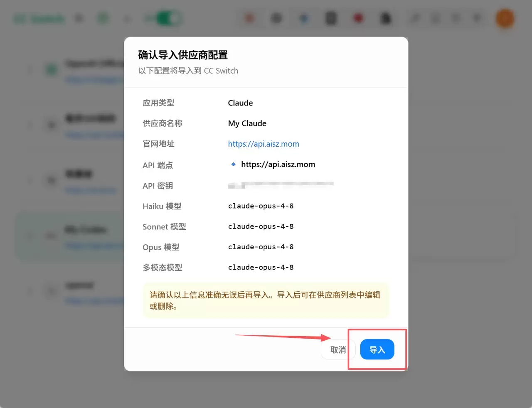The height and width of the screenshot is (408, 532).
Task: Click the Opus 模型 label
Action: point(161,247)
